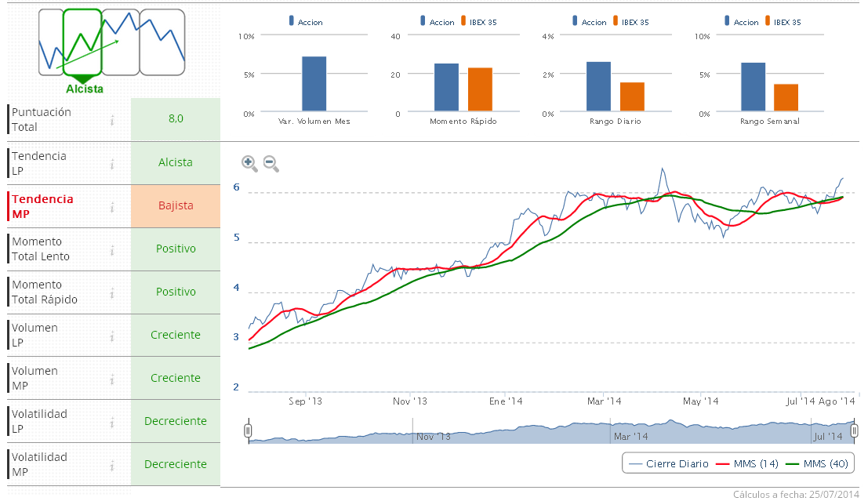Viewport: 868px width, 501px height.
Task: Select the Volatilidad LP Decreciente cell
Action: coord(176,421)
